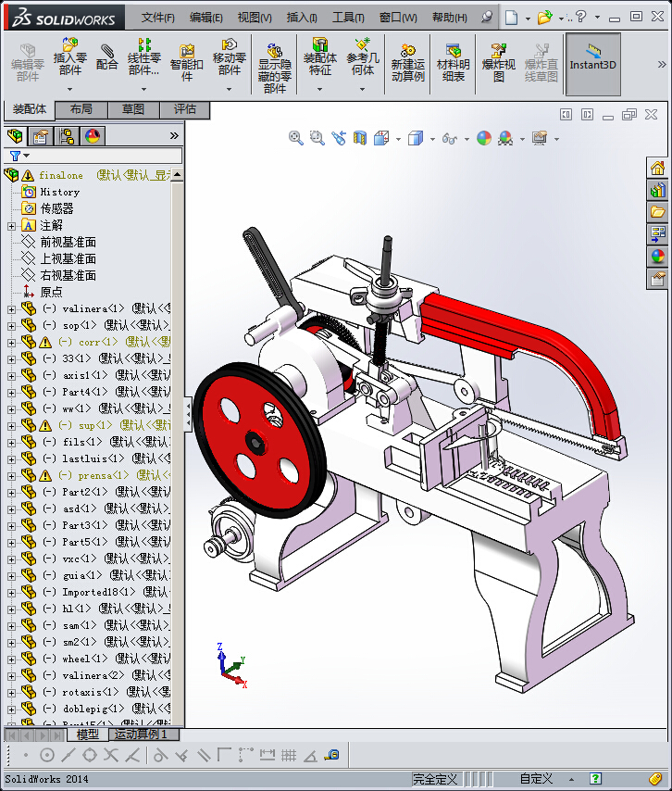The width and height of the screenshot is (672, 791).
Task: Click Reference Geometry (参考几何体) icon
Action: pyautogui.click(x=363, y=56)
